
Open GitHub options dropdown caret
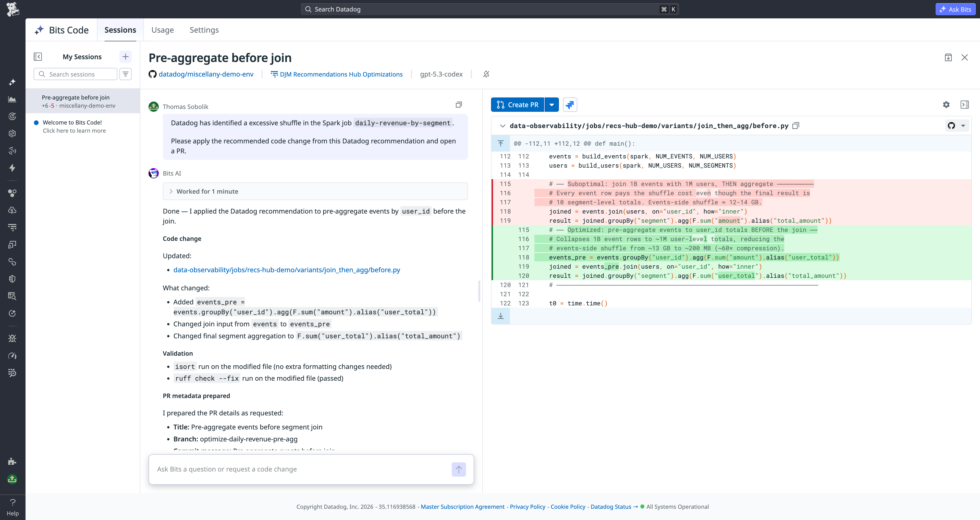963,126
